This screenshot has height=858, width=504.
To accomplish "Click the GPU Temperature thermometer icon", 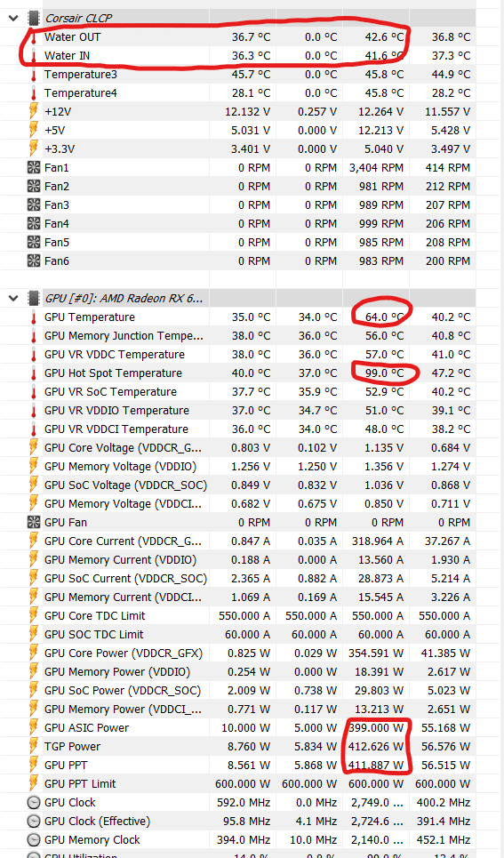I will tap(34, 317).
